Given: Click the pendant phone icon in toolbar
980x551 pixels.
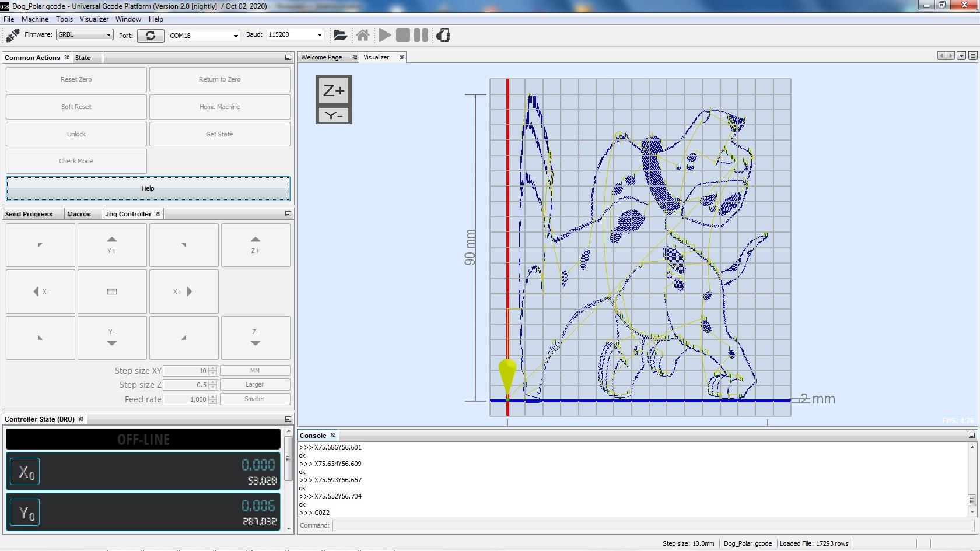Looking at the screenshot, I should (x=443, y=36).
